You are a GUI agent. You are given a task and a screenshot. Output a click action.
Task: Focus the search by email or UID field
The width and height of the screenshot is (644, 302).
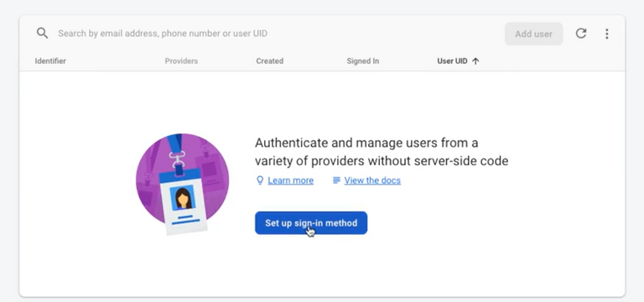(x=163, y=34)
